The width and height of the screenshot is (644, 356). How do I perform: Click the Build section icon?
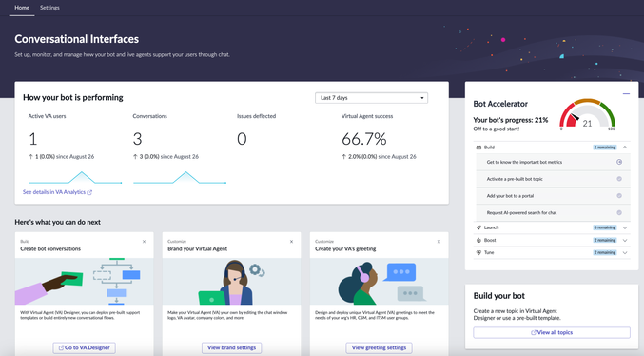478,148
